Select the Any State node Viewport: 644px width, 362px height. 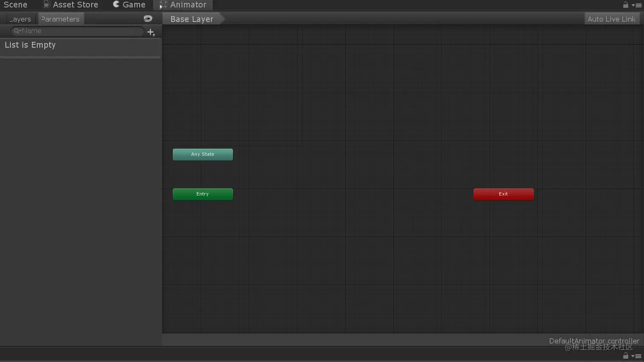203,154
